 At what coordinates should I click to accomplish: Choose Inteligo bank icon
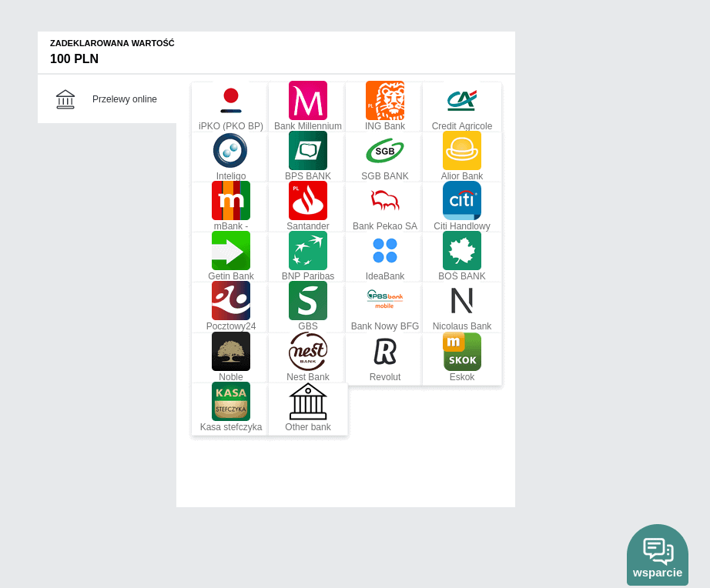point(231,151)
